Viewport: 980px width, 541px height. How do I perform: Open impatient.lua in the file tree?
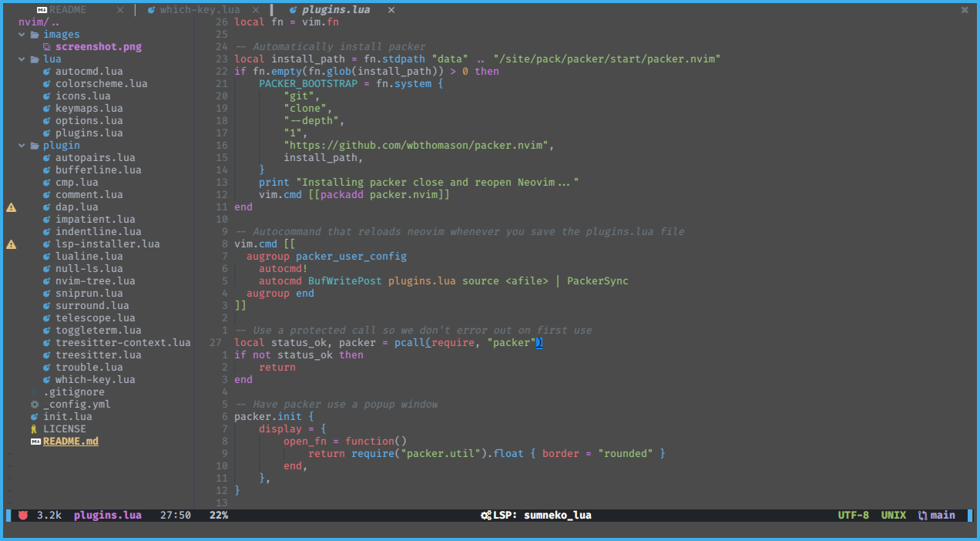(95, 220)
